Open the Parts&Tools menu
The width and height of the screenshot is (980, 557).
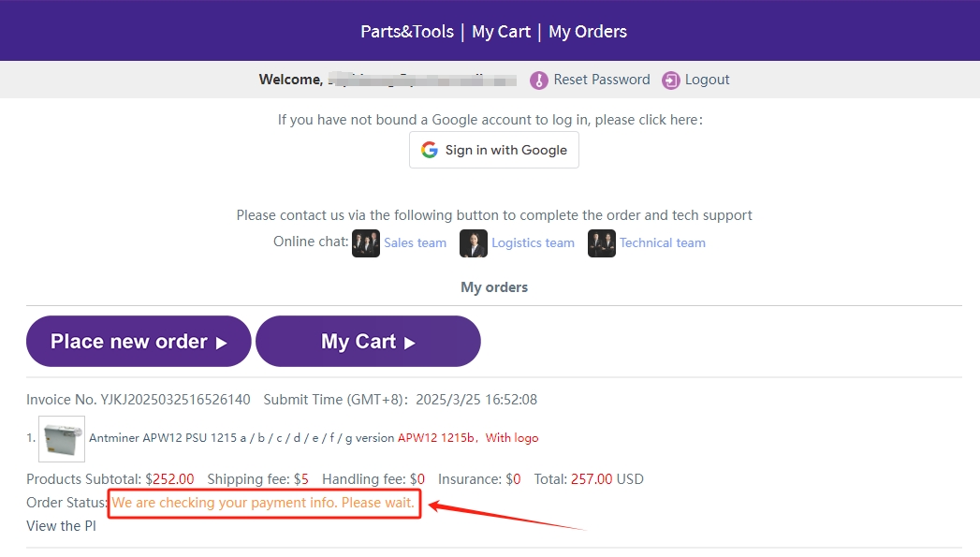407,32
